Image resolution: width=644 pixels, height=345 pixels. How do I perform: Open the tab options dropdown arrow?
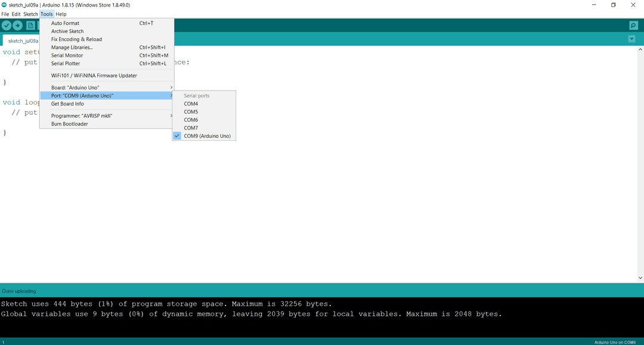click(631, 39)
